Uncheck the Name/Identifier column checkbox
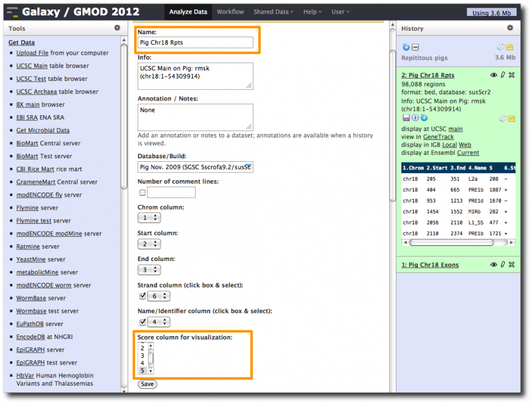The width and height of the screenshot is (532, 404). pos(142,322)
